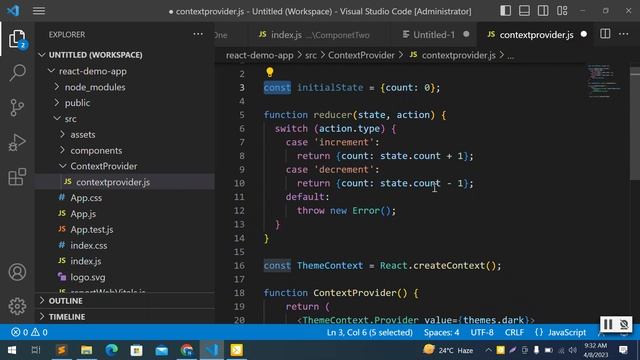Open App.test.js in Explorer
Image resolution: width=640 pixels, height=360 pixels.
tap(124, 229)
